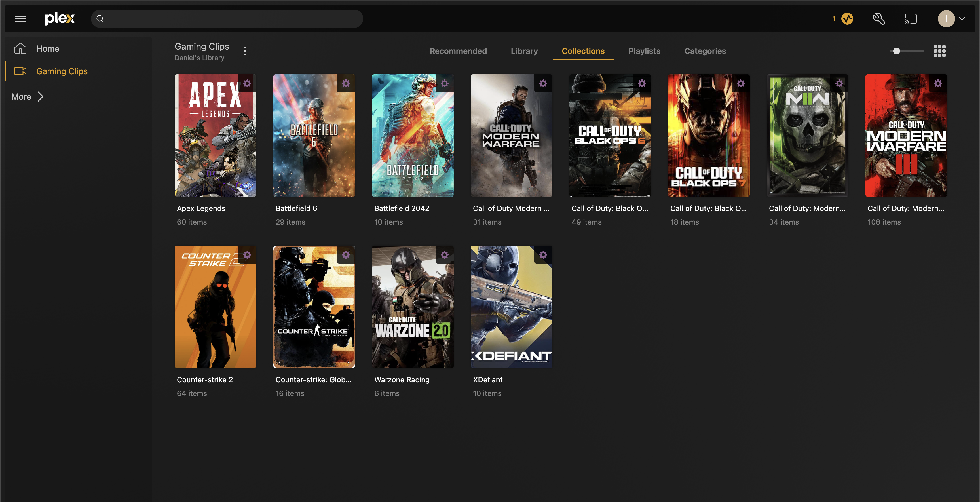Open the XDefiant poster

pos(511,307)
